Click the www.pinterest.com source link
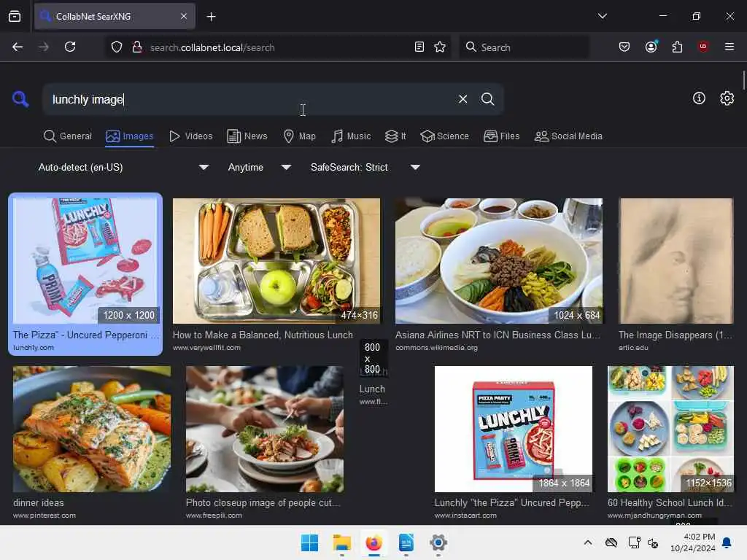 44,516
